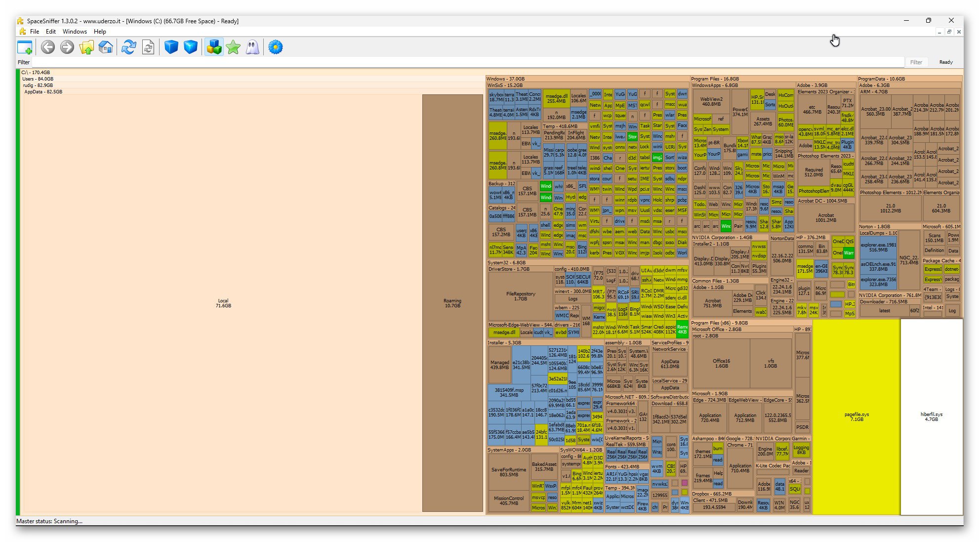Image resolution: width=980 pixels, height=542 pixels.
Task: Open the Windows menu
Action: 75,32
